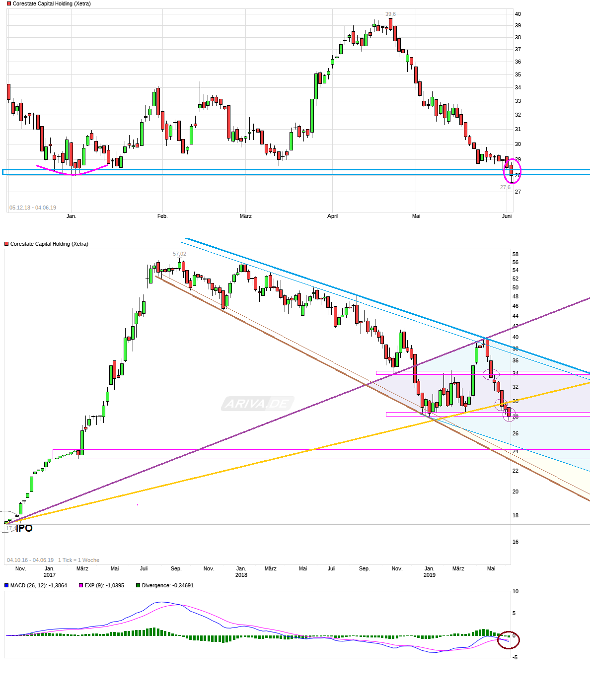The image size is (590, 700).
Task: Click the 39,6 high price label
Action: pos(392,15)
